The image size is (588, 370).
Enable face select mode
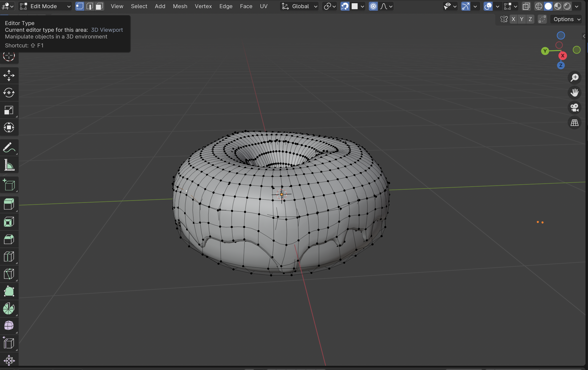click(99, 6)
